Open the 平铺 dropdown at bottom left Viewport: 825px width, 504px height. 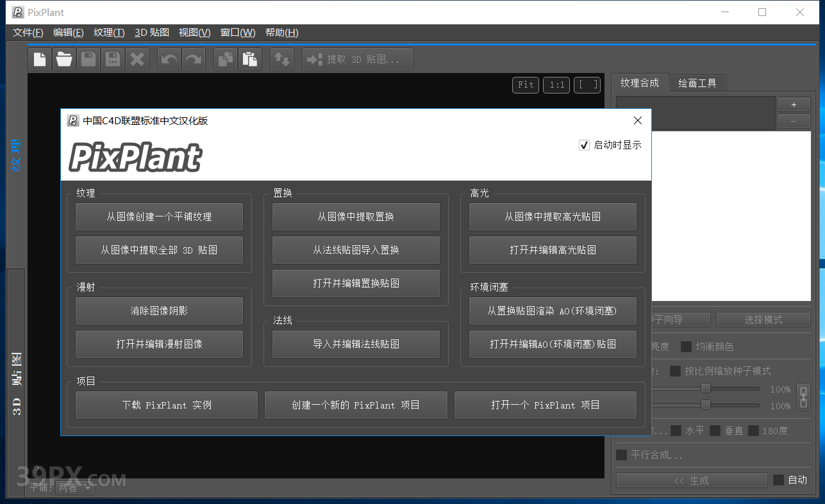pos(76,488)
